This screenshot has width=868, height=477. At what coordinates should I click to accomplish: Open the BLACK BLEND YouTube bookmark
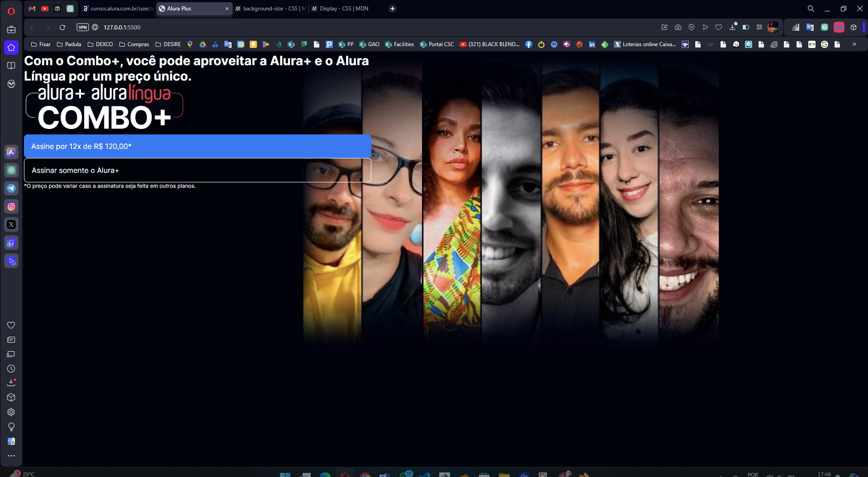tap(489, 44)
